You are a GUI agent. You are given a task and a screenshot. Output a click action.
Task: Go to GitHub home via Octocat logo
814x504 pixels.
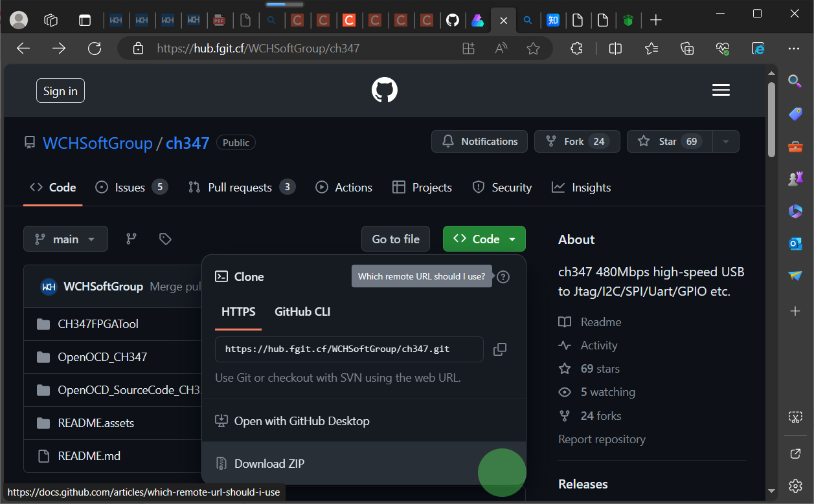(x=384, y=91)
